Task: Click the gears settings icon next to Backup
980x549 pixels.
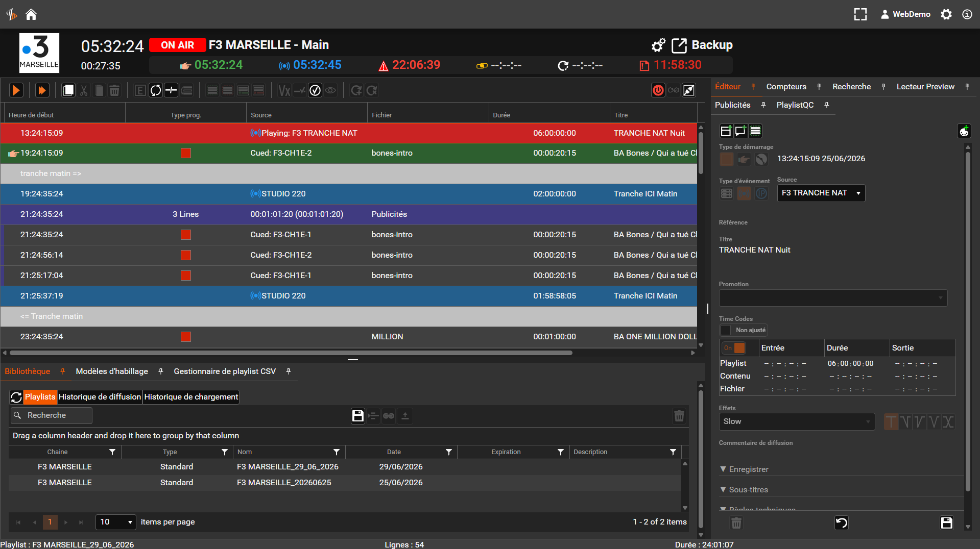Action: [658, 45]
